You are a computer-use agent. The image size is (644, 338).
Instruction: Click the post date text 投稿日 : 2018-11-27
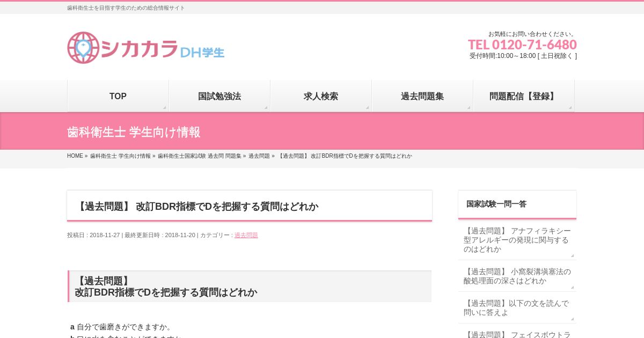click(93, 235)
